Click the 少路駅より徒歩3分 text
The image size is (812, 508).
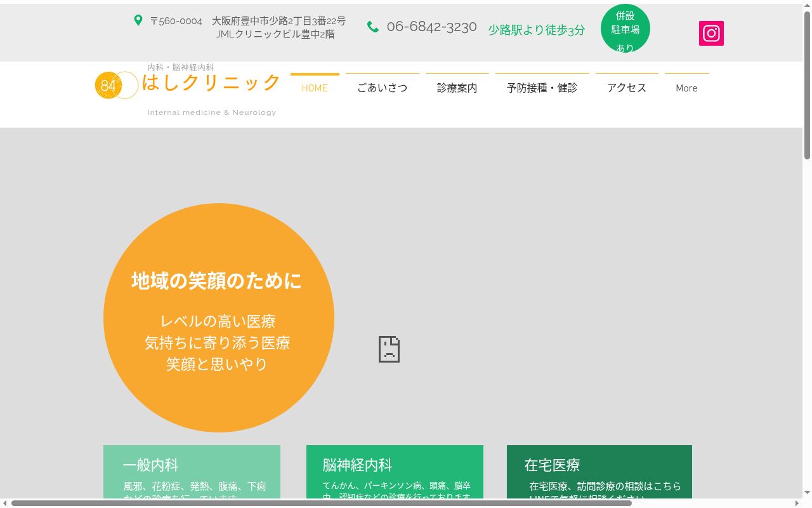tap(537, 30)
